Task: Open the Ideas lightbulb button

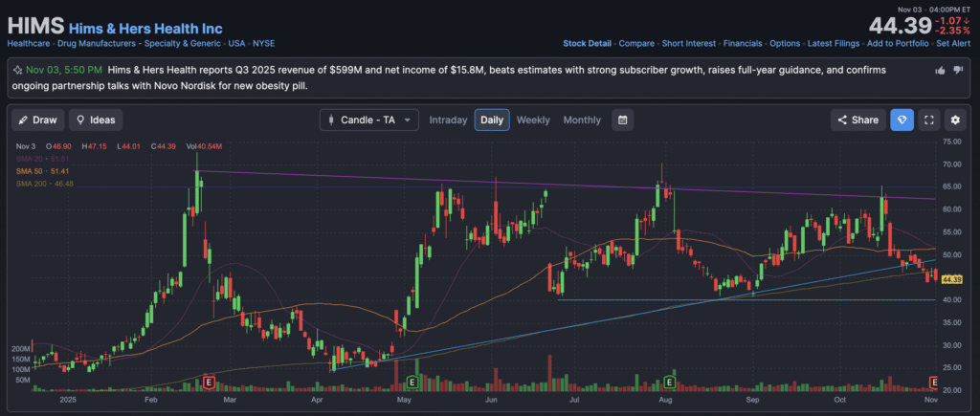Action: click(95, 120)
